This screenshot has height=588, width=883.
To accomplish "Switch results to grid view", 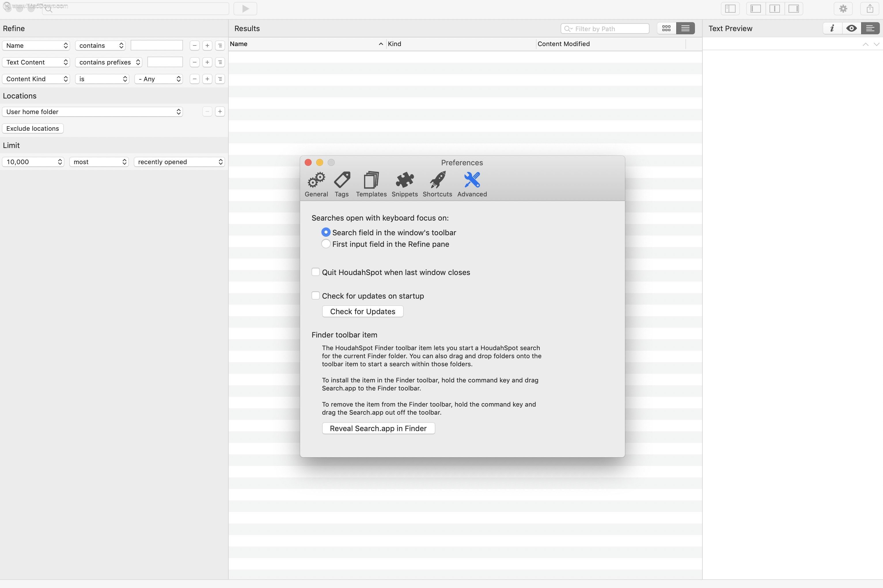I will tap(666, 29).
